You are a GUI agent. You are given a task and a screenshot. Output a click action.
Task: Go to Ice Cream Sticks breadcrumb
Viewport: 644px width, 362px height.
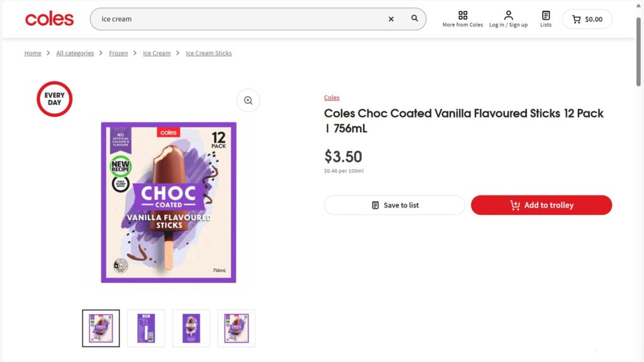[x=209, y=53]
